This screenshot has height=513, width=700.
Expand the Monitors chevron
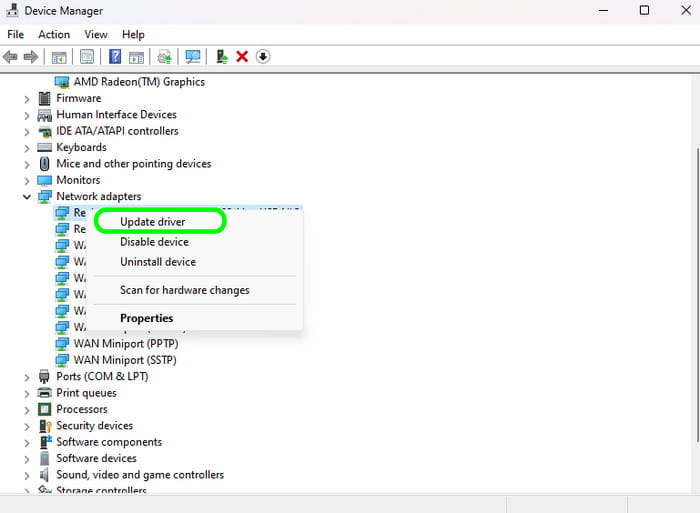(x=27, y=181)
